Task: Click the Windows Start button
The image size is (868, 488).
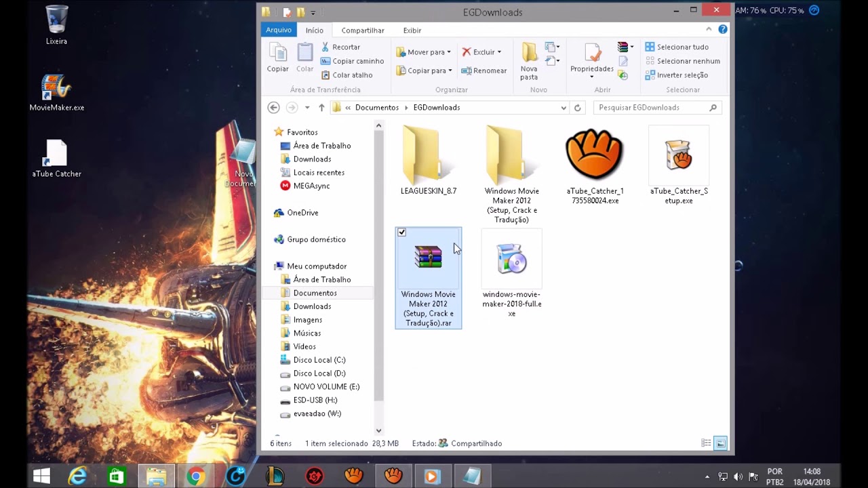Action: (x=41, y=476)
